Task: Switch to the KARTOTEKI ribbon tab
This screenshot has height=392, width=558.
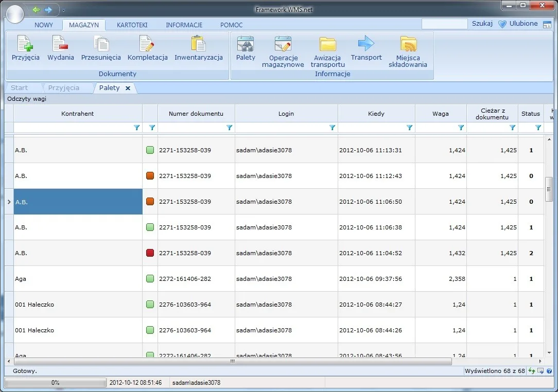Action: click(132, 25)
